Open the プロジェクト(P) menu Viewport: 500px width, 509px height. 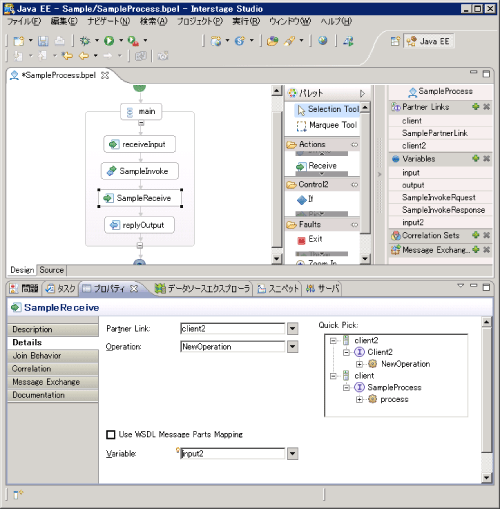[x=200, y=22]
